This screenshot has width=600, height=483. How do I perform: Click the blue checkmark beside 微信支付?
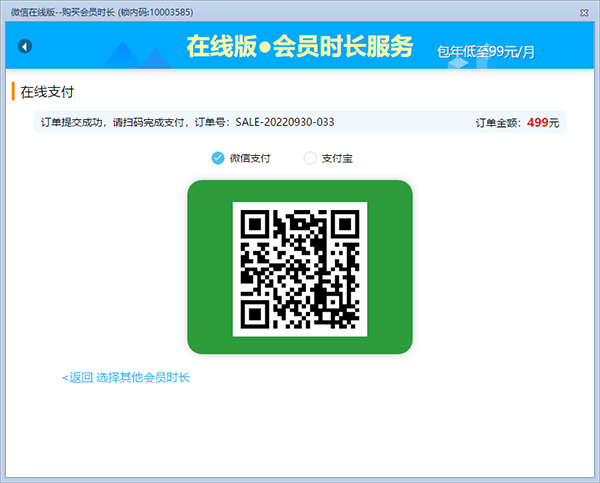(x=218, y=158)
